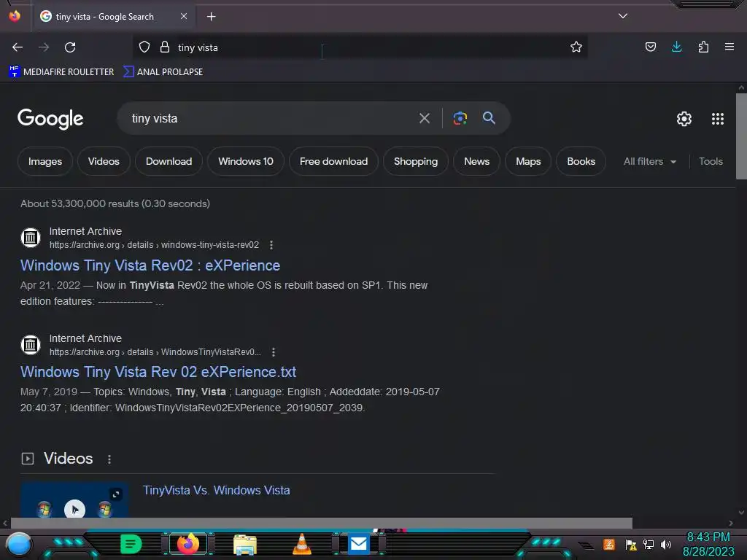
Task: Switch to Books results
Action: click(581, 161)
